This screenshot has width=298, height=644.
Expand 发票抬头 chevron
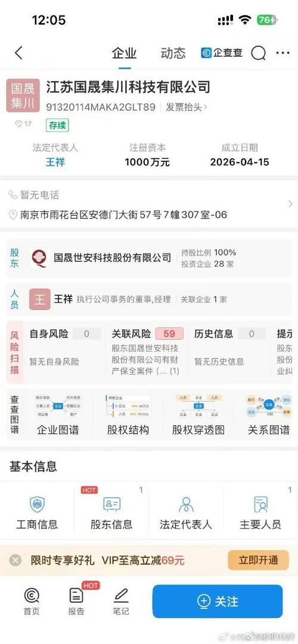[206, 108]
